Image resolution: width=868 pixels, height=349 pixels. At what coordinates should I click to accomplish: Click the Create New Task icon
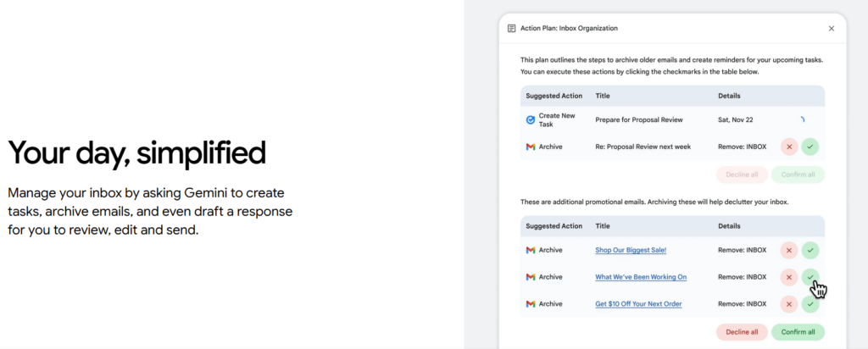(x=531, y=120)
